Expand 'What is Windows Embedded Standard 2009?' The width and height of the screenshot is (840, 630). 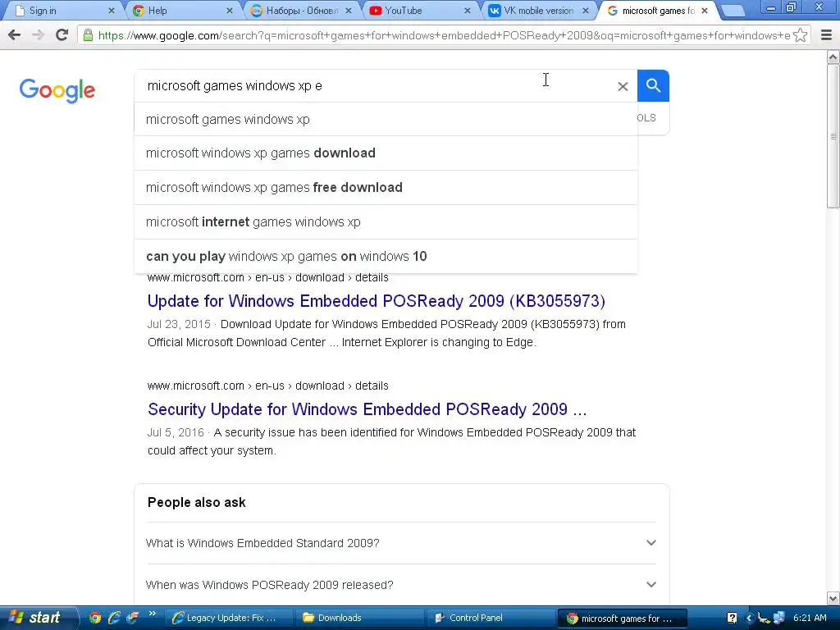click(401, 543)
